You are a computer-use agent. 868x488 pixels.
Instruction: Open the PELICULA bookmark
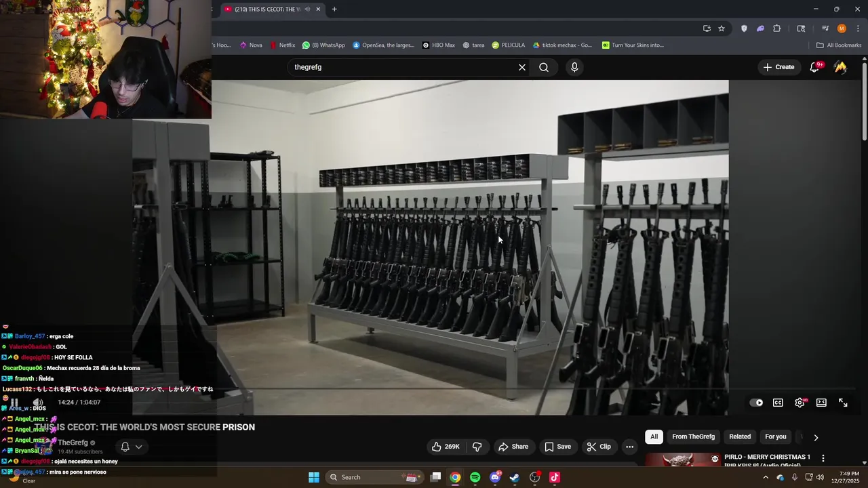508,45
